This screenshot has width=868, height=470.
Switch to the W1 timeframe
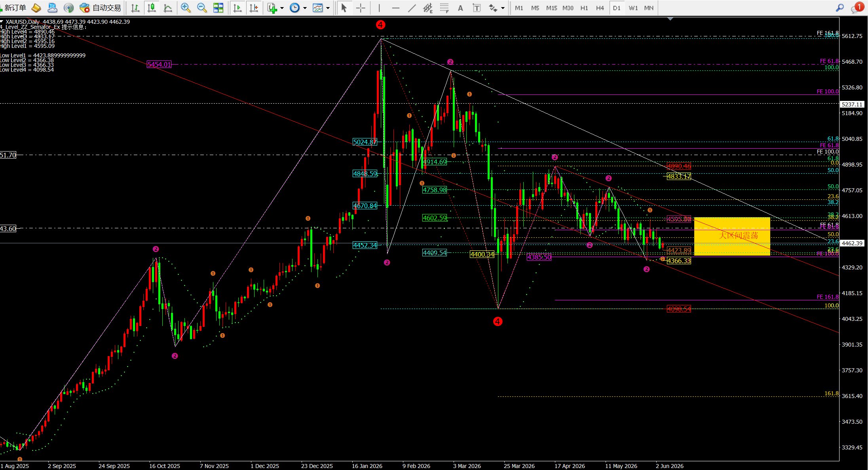click(x=633, y=8)
